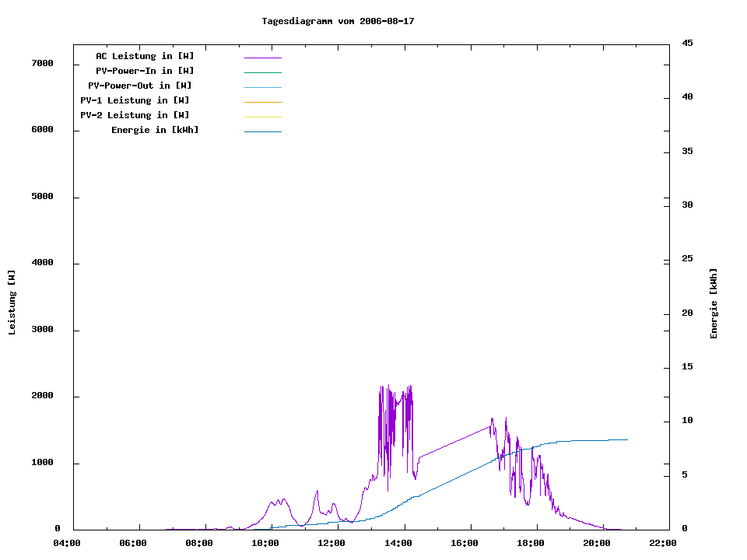Click the 14:00 tick label on time axis
The width and height of the screenshot is (747, 560).
point(398,543)
